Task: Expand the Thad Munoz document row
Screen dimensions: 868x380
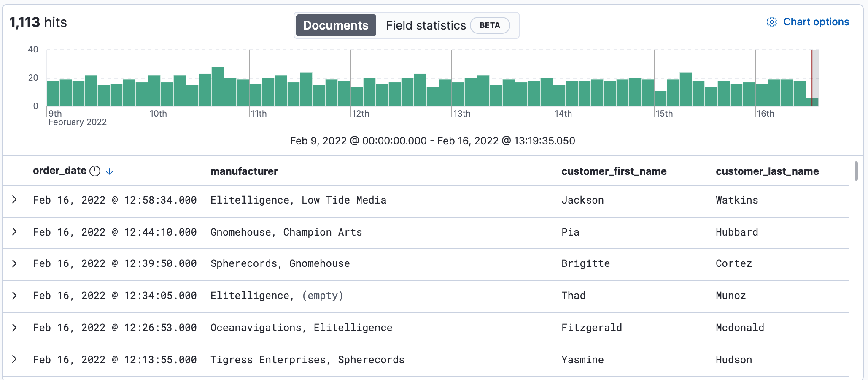Action: click(x=15, y=296)
